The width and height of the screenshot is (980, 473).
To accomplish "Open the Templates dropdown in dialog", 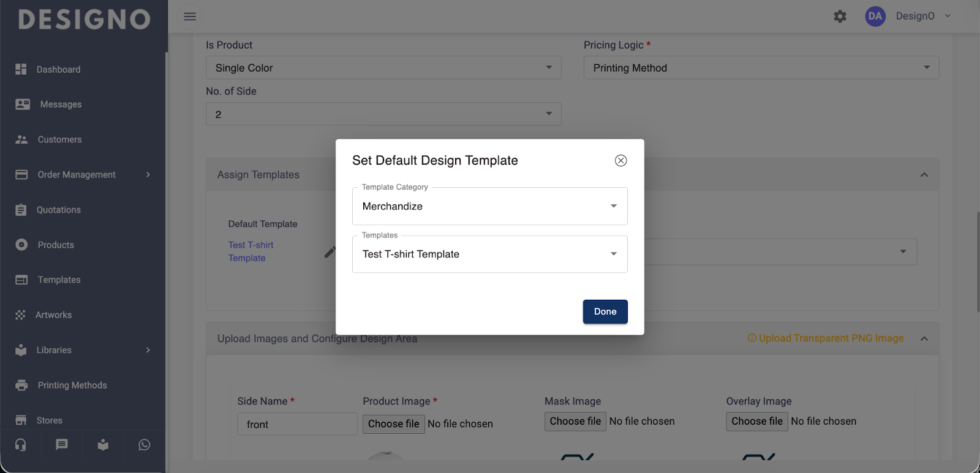I will (489, 254).
